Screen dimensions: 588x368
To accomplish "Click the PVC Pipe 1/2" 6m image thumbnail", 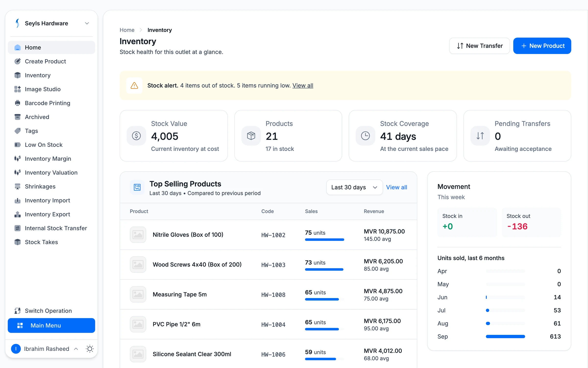I will click(138, 324).
